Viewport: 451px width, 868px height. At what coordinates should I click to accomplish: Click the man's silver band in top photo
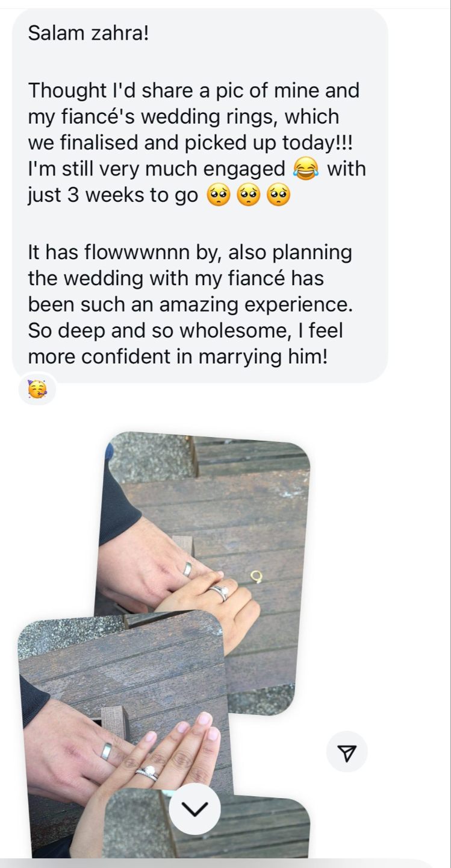(x=188, y=570)
